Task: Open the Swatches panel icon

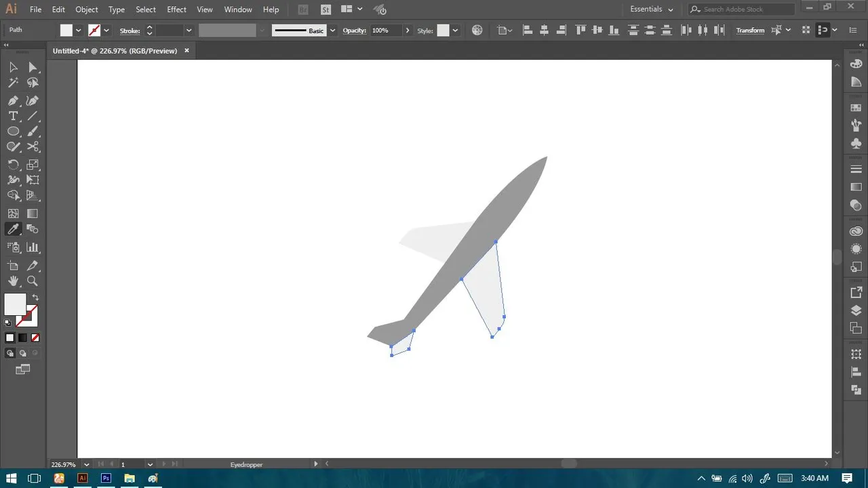Action: tap(856, 108)
